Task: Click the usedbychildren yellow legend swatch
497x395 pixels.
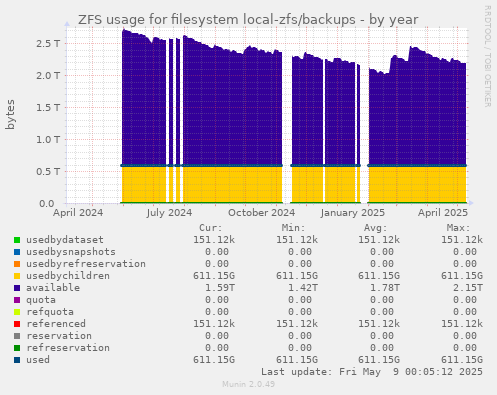Action: [x=17, y=276]
